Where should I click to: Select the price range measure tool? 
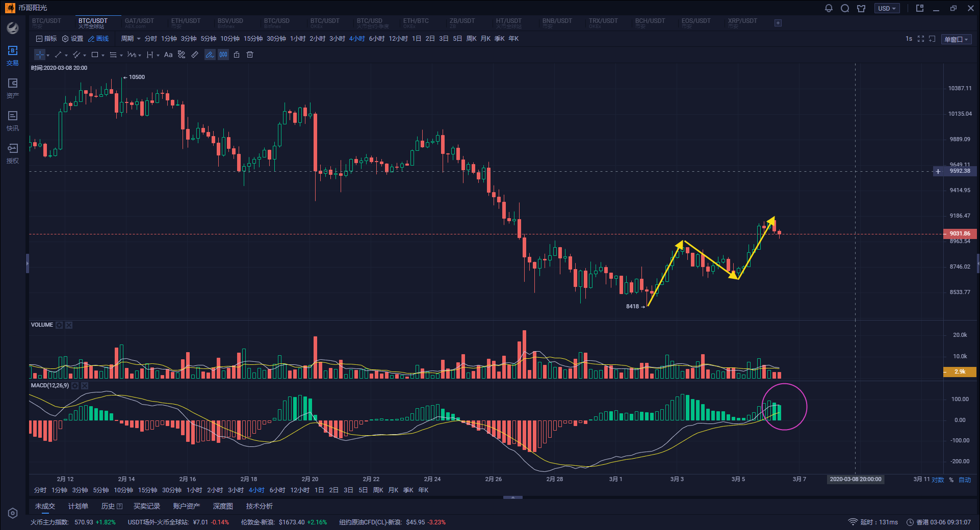tap(150, 55)
